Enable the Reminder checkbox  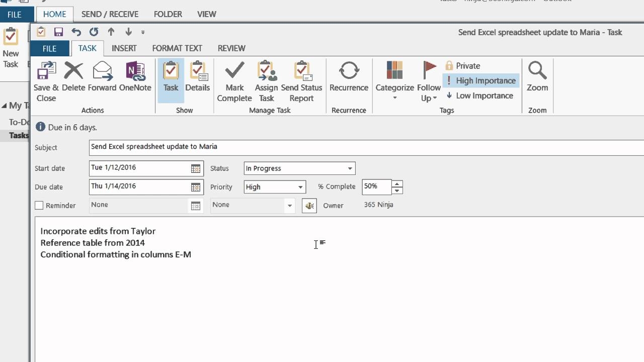[39, 205]
